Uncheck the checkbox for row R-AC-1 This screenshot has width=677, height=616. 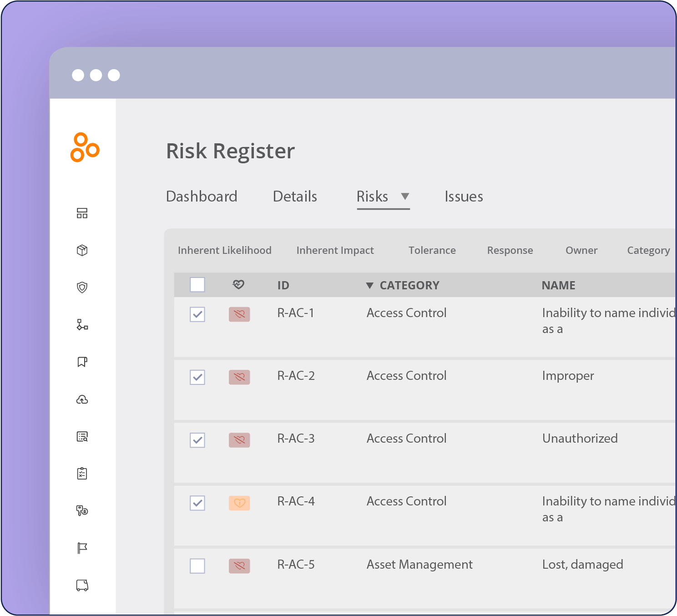pos(197,314)
